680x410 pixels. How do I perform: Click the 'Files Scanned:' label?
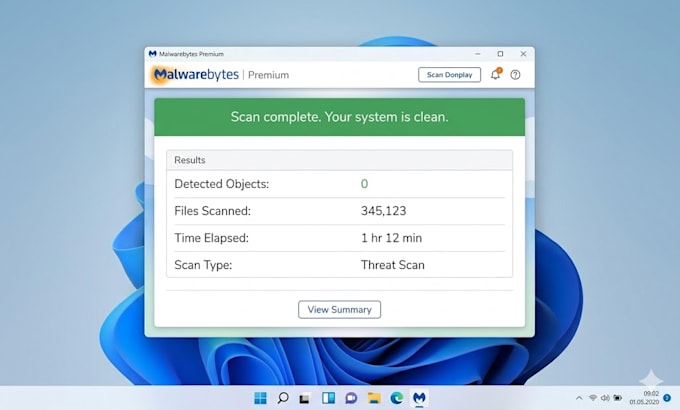click(212, 211)
